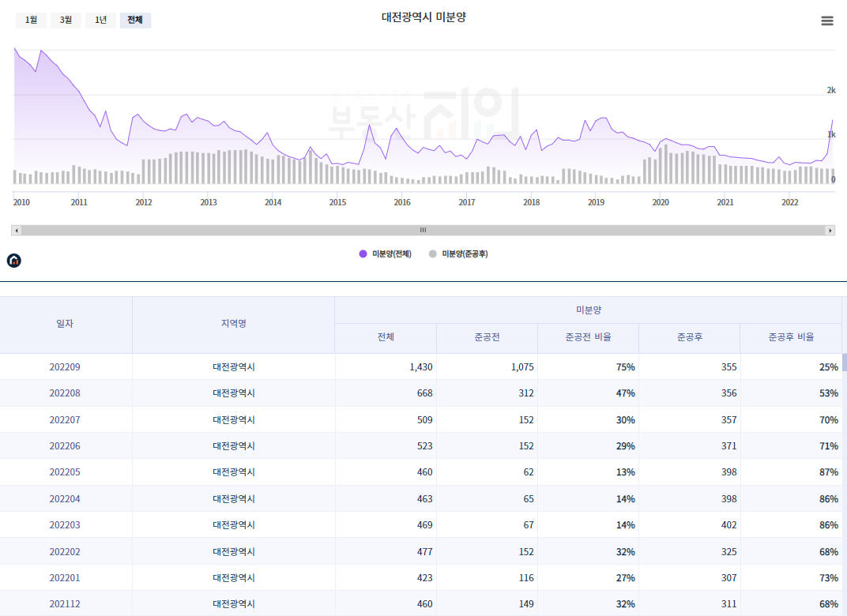Click 대전광역시 in the 202209 row
Image resolution: width=847 pixels, height=616 pixels.
233,367
